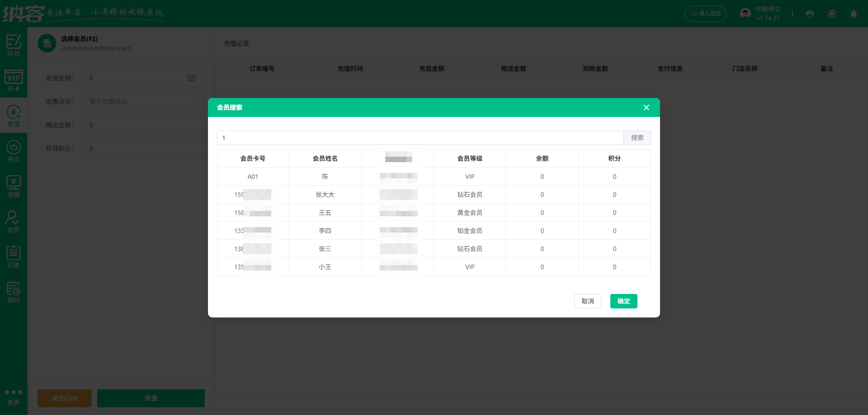Click the cloud sync icon in top bar
Viewport: 868px width, 415px height.
(x=831, y=14)
